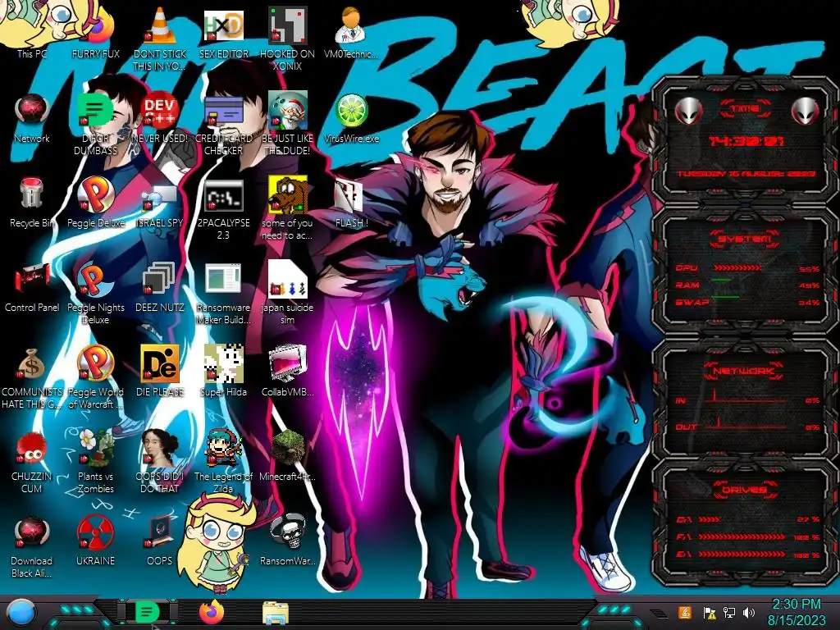Click the Start orb on the taskbar
Screen dimensions: 840x630
point(21,612)
